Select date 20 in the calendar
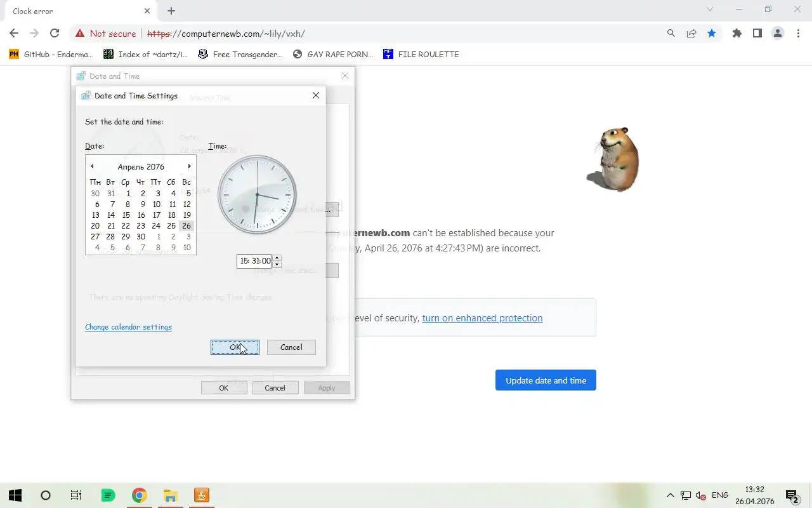 (x=95, y=225)
